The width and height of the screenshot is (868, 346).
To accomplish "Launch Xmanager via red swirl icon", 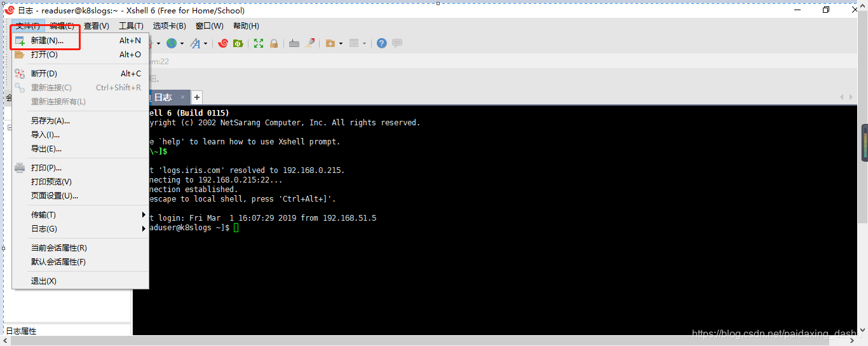I will (223, 43).
